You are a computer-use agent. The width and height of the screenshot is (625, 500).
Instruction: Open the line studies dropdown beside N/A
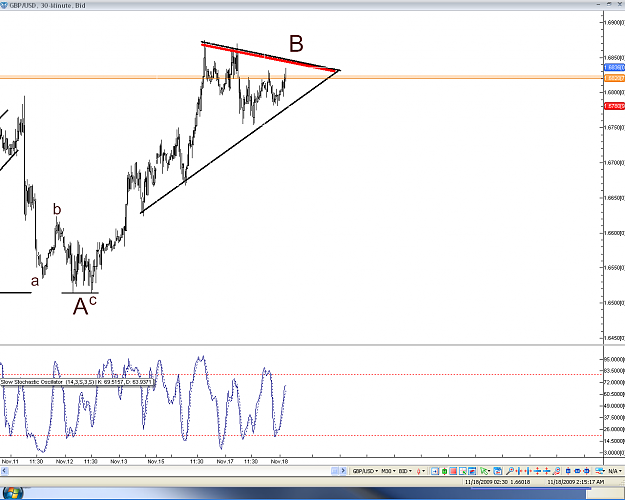(x=601, y=471)
